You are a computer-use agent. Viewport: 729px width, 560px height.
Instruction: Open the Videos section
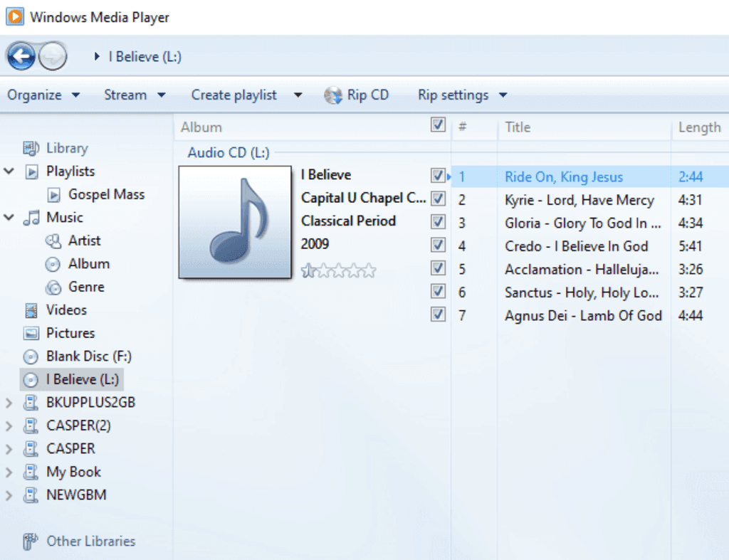coord(65,310)
